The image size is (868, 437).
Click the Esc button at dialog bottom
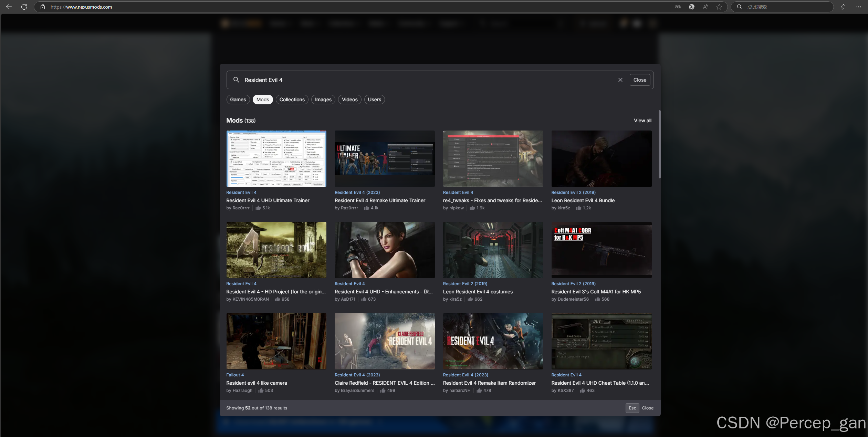[632, 408]
